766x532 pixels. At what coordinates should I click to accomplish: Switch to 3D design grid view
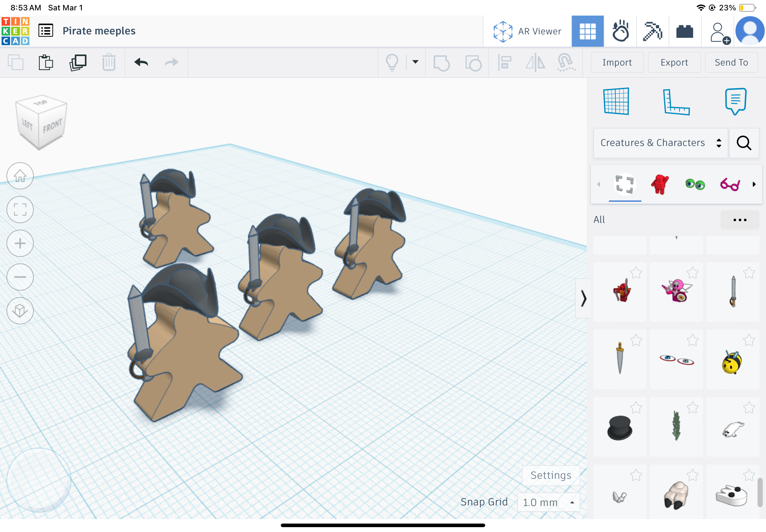pyautogui.click(x=587, y=31)
